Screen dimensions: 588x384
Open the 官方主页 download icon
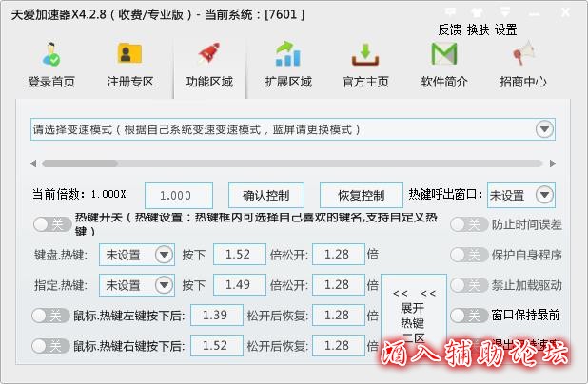(365, 55)
